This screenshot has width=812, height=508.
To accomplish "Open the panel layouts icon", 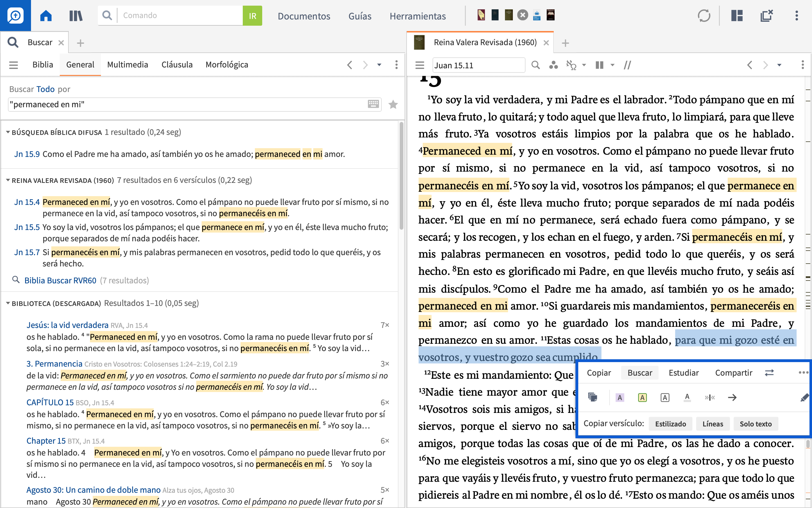I will pos(737,16).
